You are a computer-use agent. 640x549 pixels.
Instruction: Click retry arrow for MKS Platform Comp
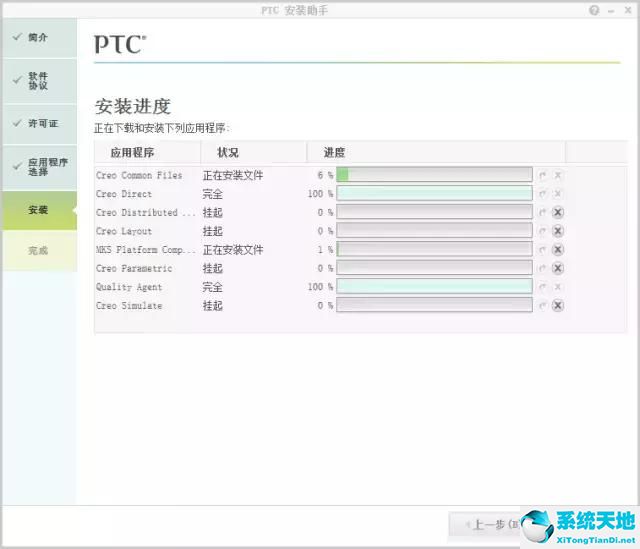tap(542, 250)
